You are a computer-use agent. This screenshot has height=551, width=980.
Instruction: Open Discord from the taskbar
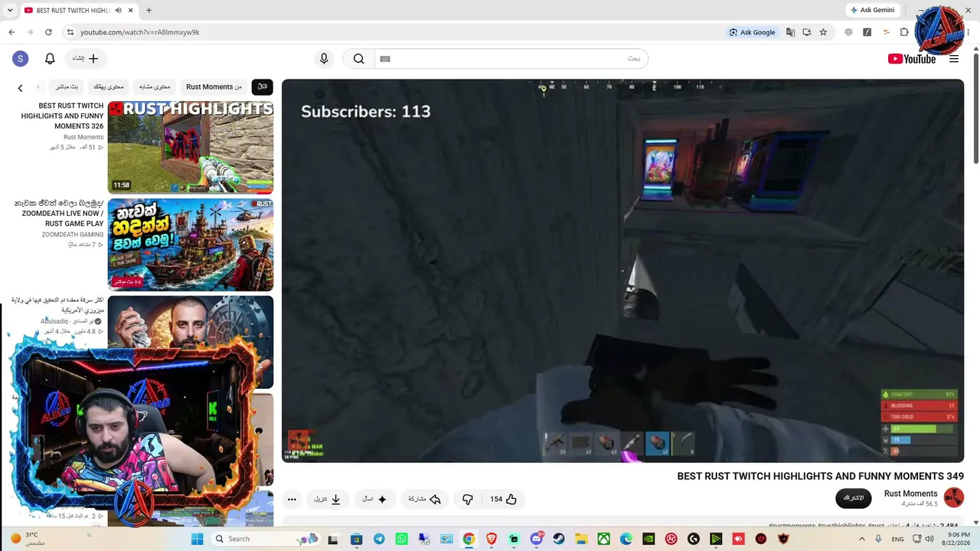tap(536, 539)
